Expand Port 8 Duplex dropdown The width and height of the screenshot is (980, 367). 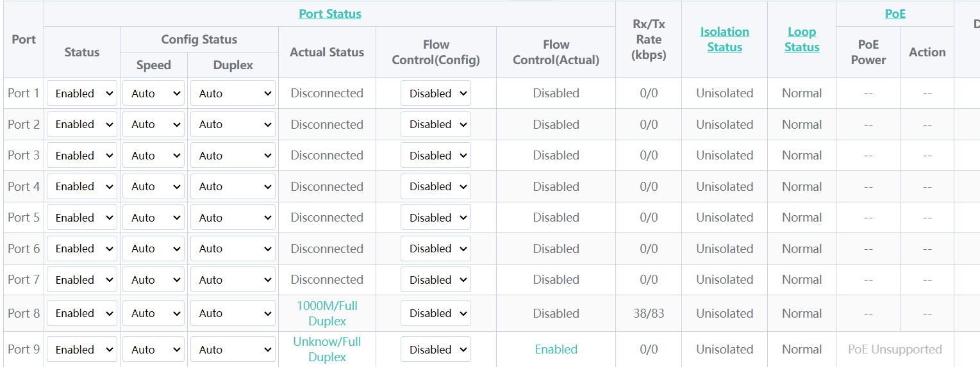[233, 313]
